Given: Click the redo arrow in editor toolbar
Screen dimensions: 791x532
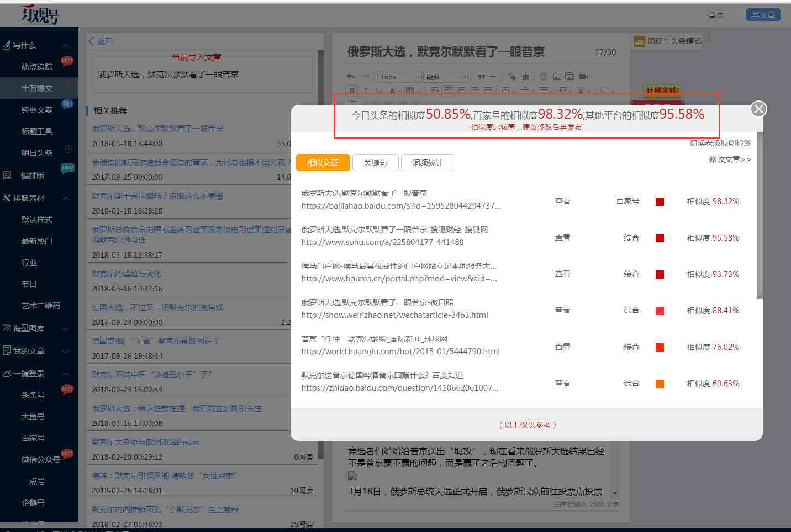Looking at the screenshot, I should [366, 76].
